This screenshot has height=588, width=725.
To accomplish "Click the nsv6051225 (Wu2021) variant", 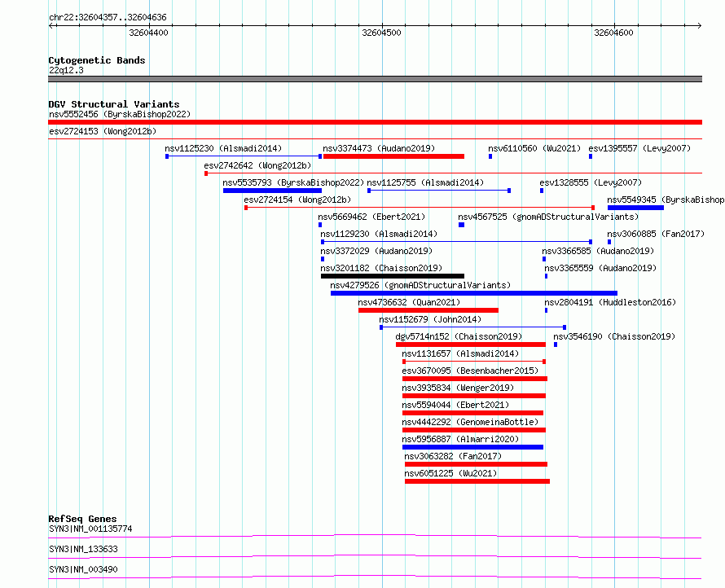I will 477,481.
